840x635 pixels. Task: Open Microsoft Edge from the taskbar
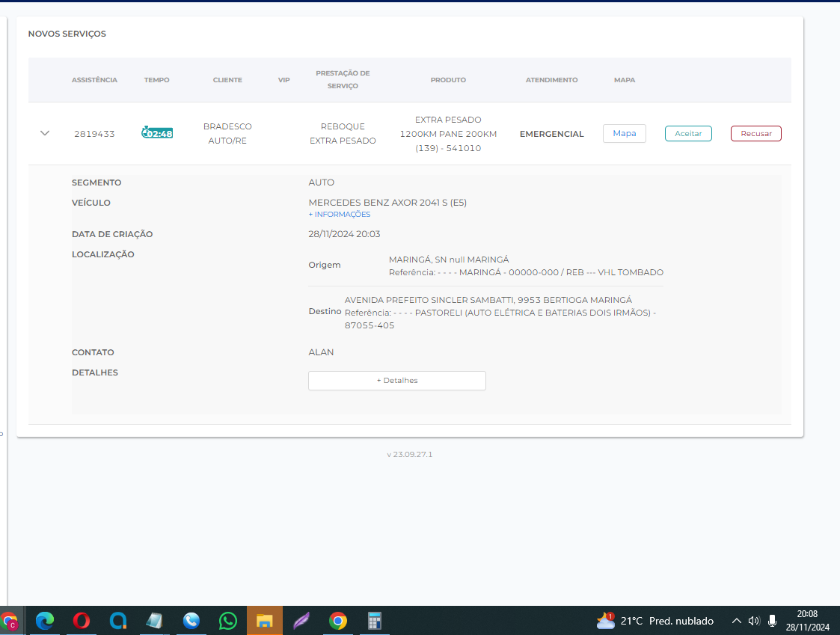tap(45, 621)
